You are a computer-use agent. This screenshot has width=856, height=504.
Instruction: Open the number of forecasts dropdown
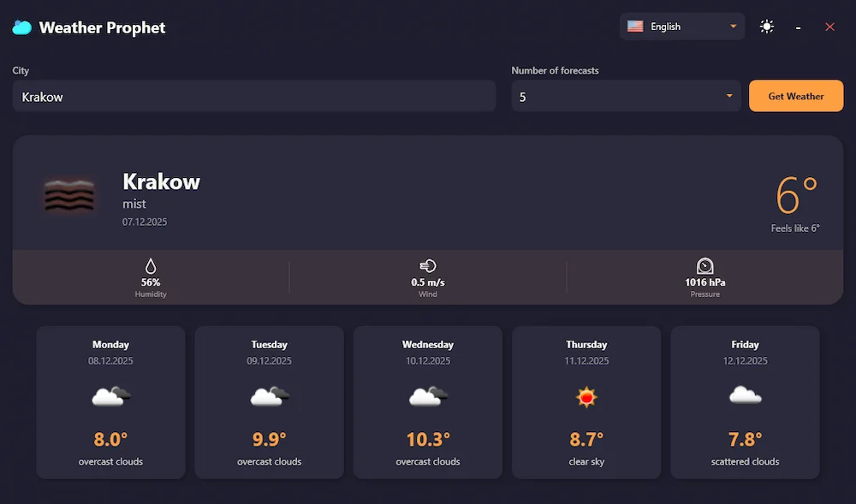(626, 96)
